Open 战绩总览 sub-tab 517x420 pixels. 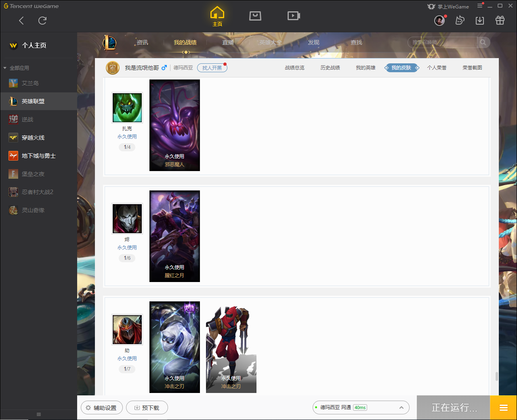point(295,68)
